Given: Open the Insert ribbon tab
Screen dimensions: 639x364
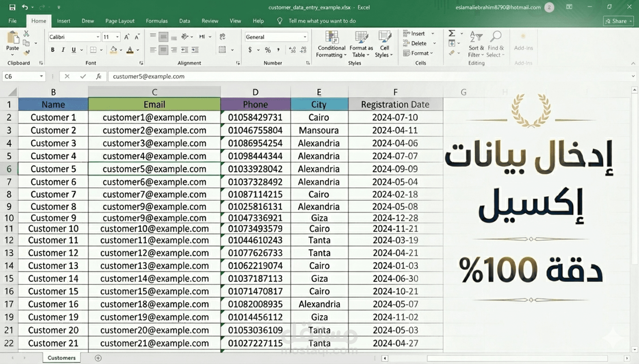Looking at the screenshot, I should 63,21.
